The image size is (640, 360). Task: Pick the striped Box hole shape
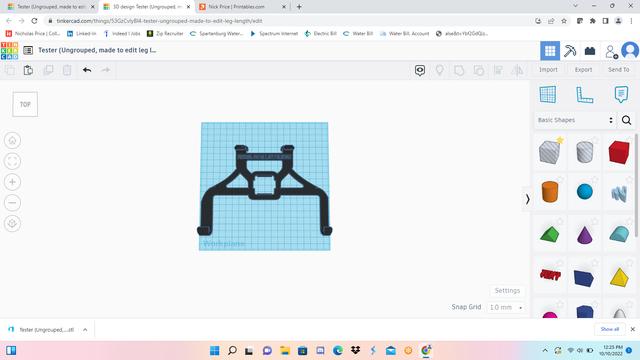pyautogui.click(x=549, y=152)
